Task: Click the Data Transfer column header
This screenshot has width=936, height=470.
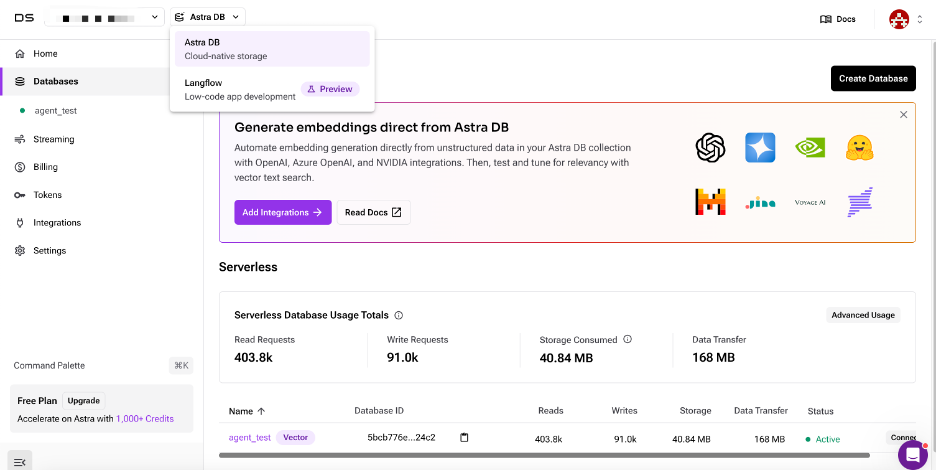Action: tap(760, 411)
